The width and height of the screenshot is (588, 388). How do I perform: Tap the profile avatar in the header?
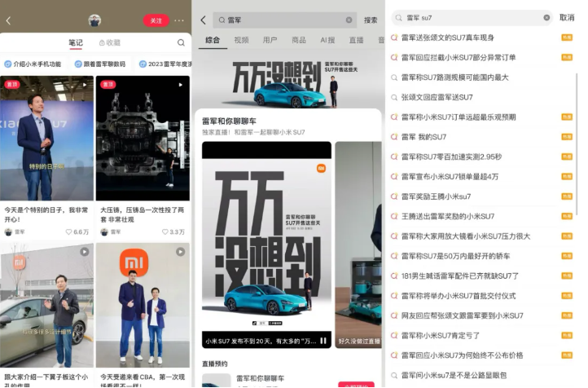(x=95, y=20)
